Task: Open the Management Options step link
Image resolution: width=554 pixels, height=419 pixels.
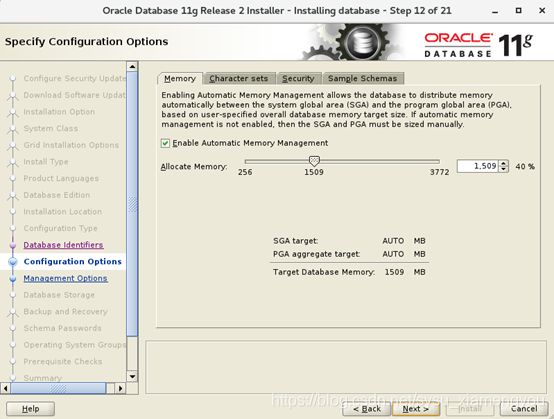Action: point(65,278)
